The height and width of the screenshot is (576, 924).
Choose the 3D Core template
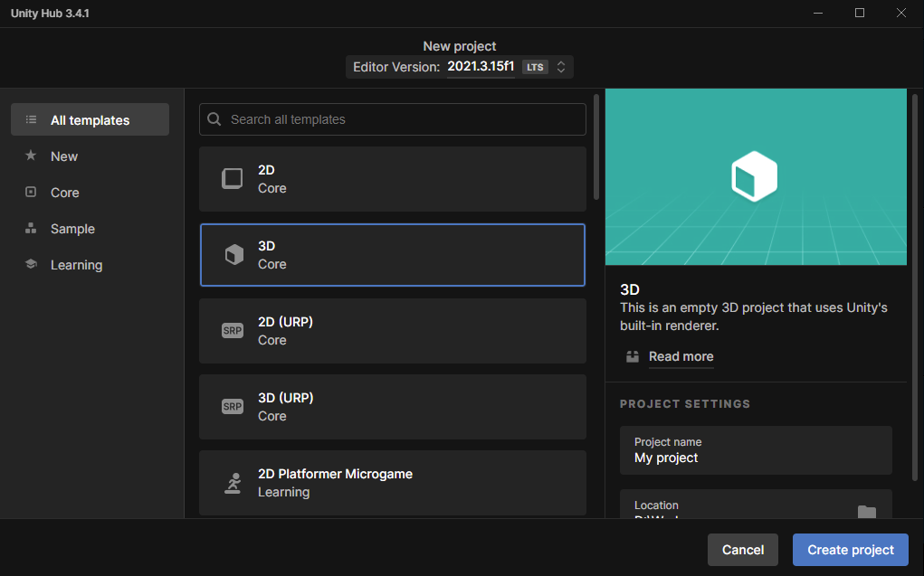coord(393,255)
